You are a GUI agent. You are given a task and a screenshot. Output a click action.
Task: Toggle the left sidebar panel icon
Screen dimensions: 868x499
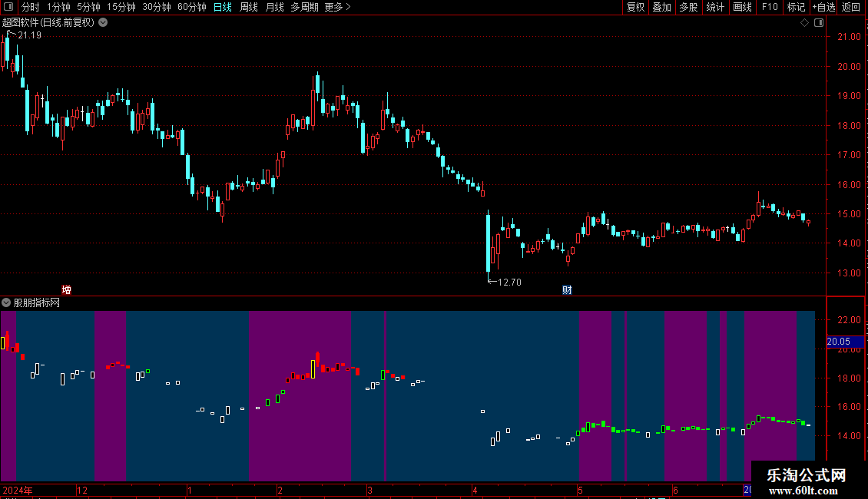click(8, 7)
